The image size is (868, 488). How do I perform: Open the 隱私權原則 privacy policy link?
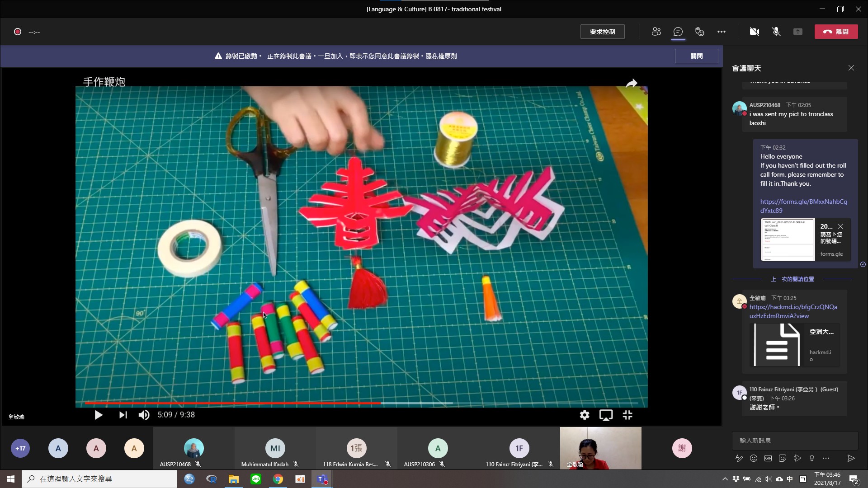click(441, 56)
